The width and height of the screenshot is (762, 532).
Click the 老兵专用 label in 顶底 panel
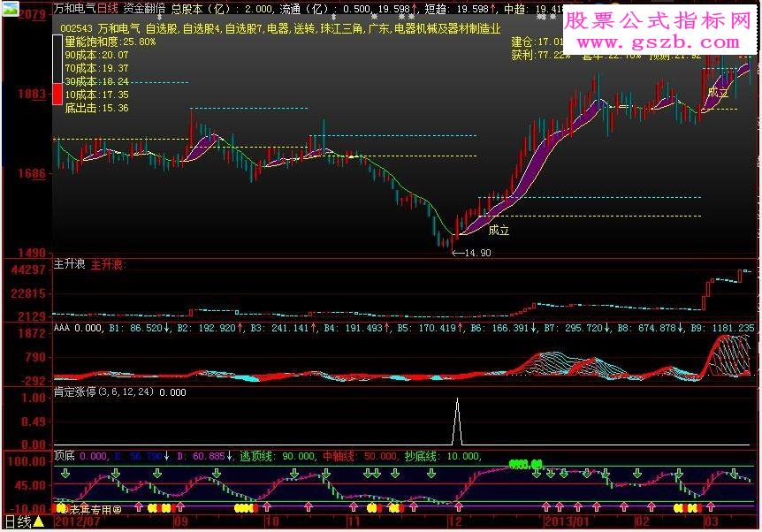(x=90, y=510)
